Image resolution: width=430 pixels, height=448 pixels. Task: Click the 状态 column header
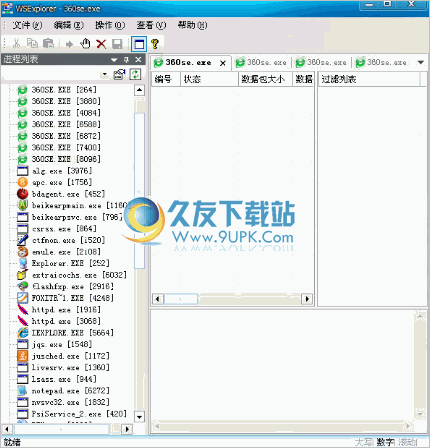(x=209, y=79)
